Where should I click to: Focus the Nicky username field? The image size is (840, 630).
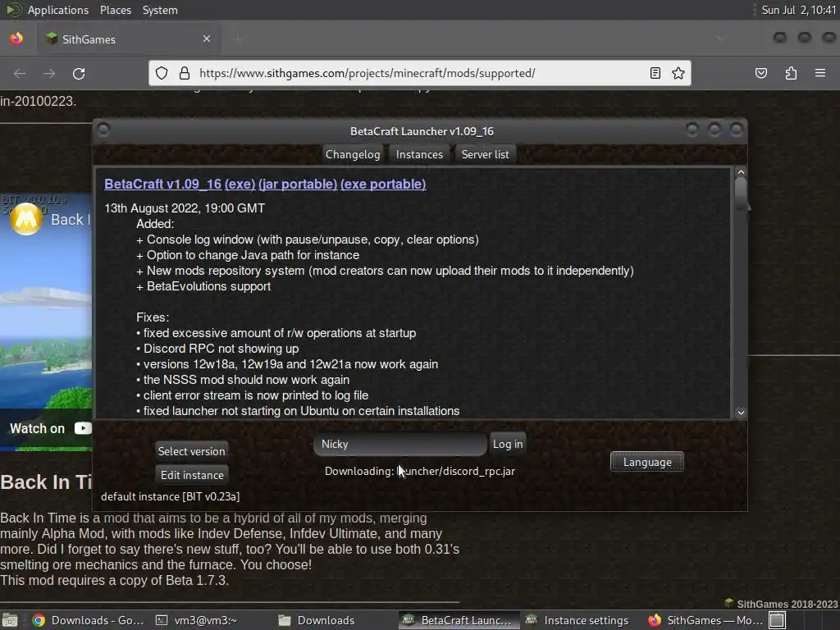(399, 444)
